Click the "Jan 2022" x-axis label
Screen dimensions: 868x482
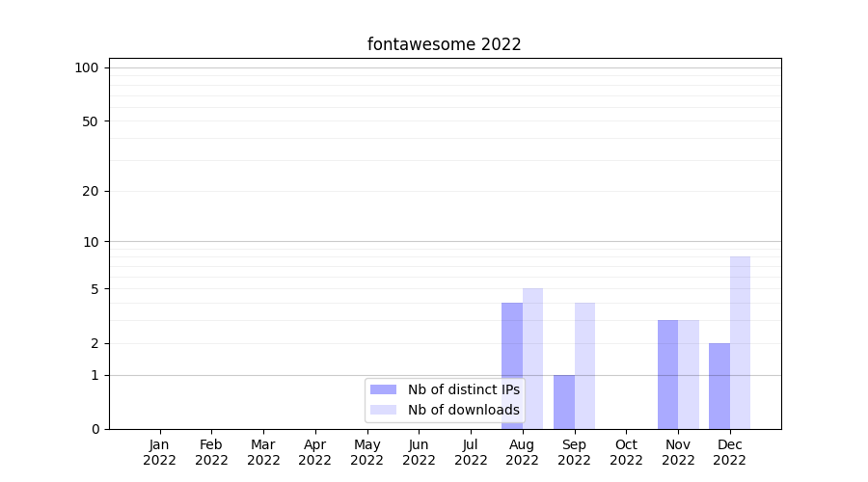pos(159,452)
